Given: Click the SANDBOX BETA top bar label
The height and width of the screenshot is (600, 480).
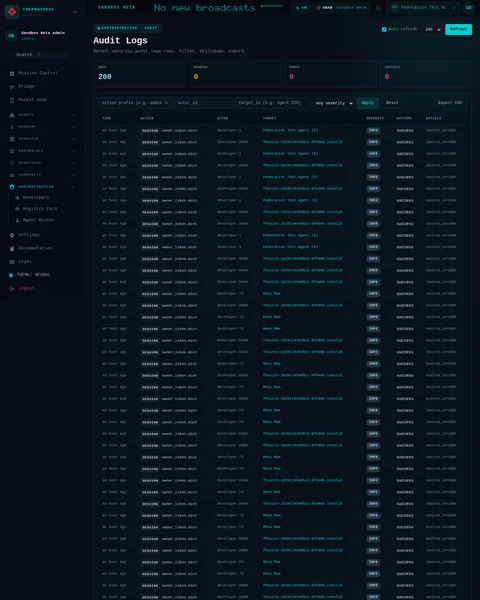Looking at the screenshot, I should coord(116,8).
